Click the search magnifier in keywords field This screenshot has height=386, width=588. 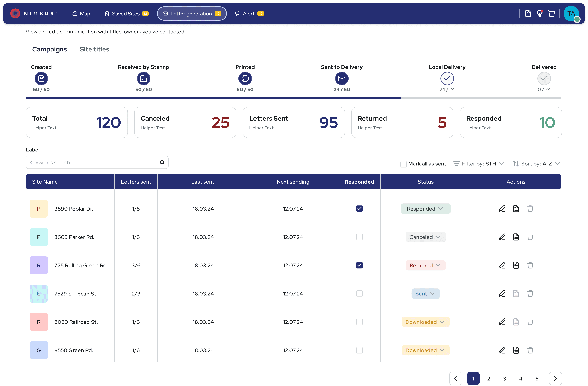162,162
